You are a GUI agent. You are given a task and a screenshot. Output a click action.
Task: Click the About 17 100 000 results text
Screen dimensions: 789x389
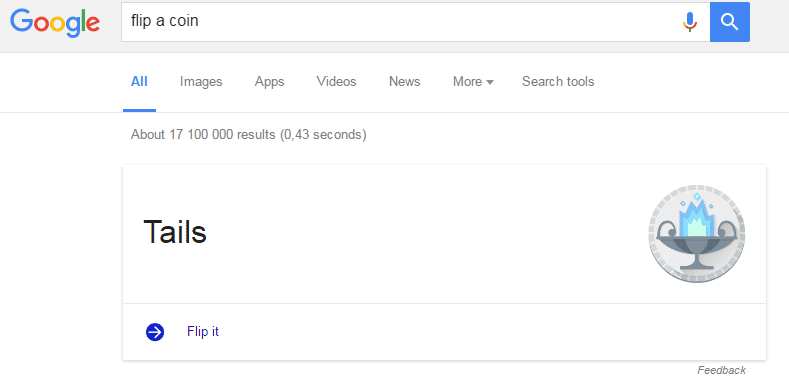click(249, 135)
